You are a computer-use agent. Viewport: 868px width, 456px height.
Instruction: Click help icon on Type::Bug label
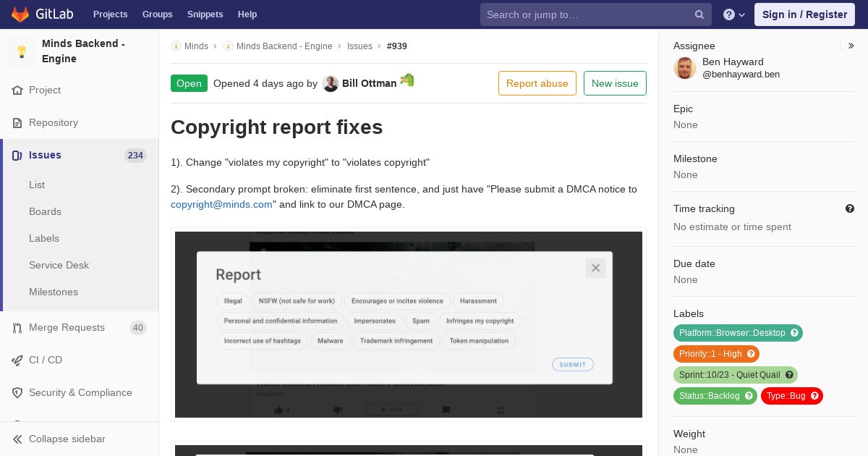814,396
